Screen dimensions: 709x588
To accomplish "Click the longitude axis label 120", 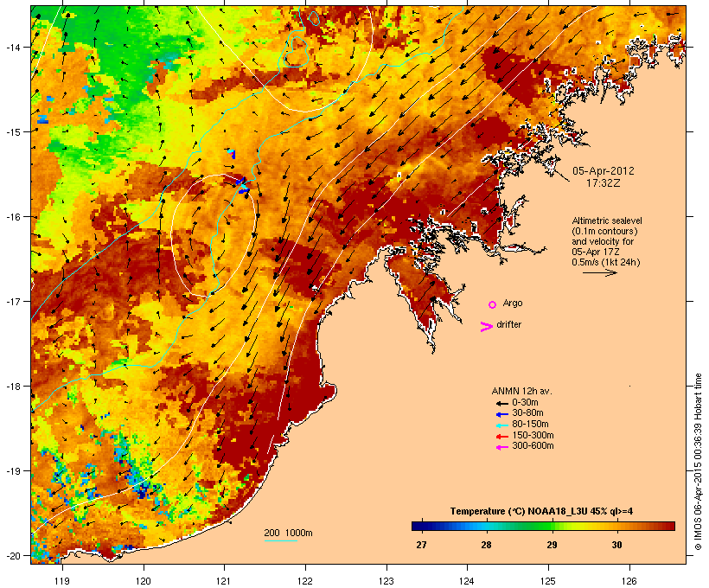I will 144,581.
